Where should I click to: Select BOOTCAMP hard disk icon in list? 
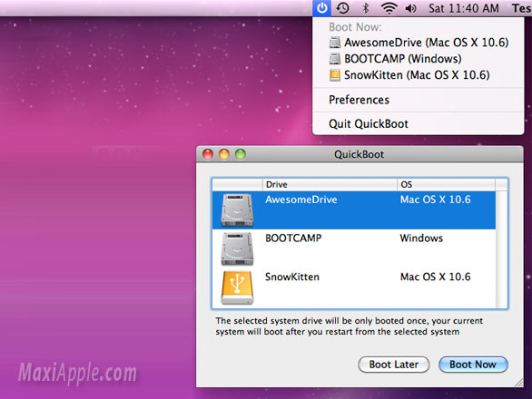[237, 248]
